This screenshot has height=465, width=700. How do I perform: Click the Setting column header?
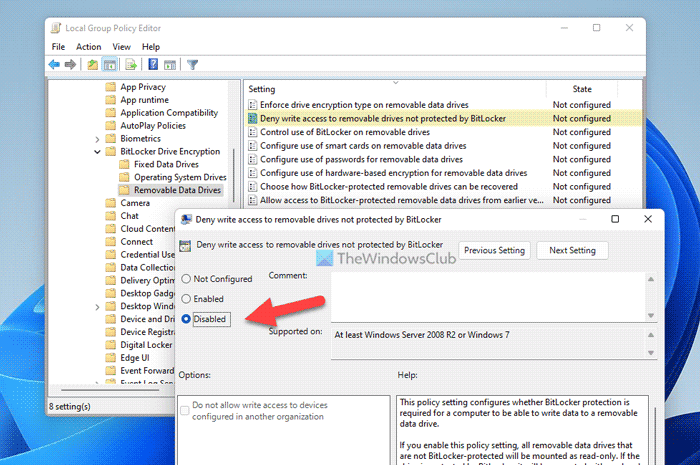tap(396, 89)
